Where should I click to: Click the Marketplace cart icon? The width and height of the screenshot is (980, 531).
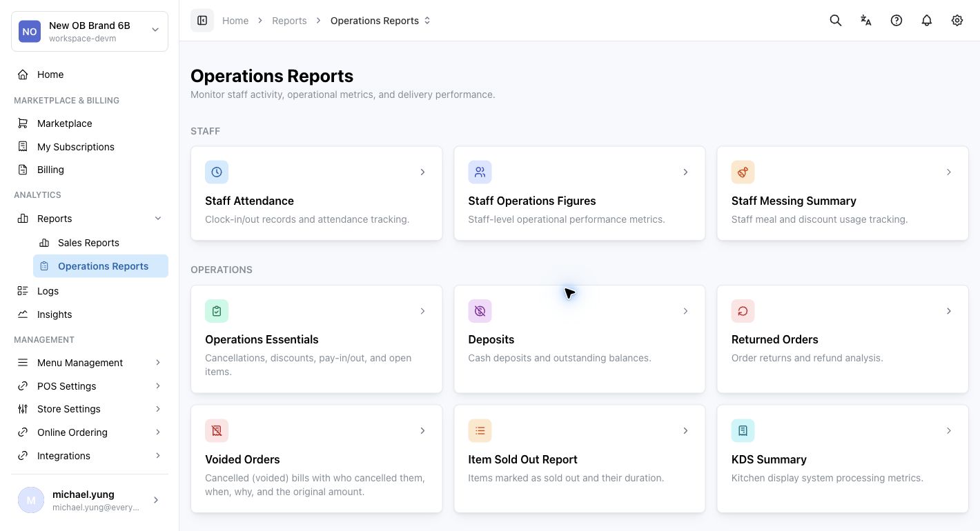[23, 123]
